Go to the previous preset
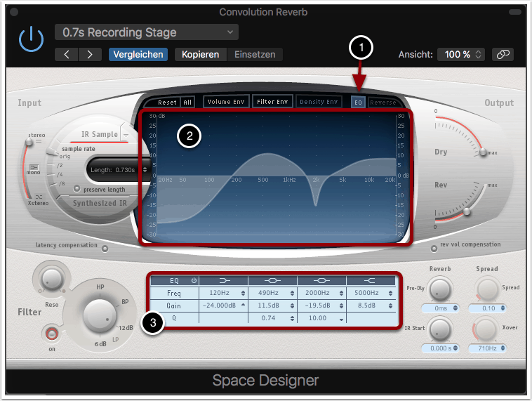The height and width of the screenshot is (401, 532). point(67,54)
